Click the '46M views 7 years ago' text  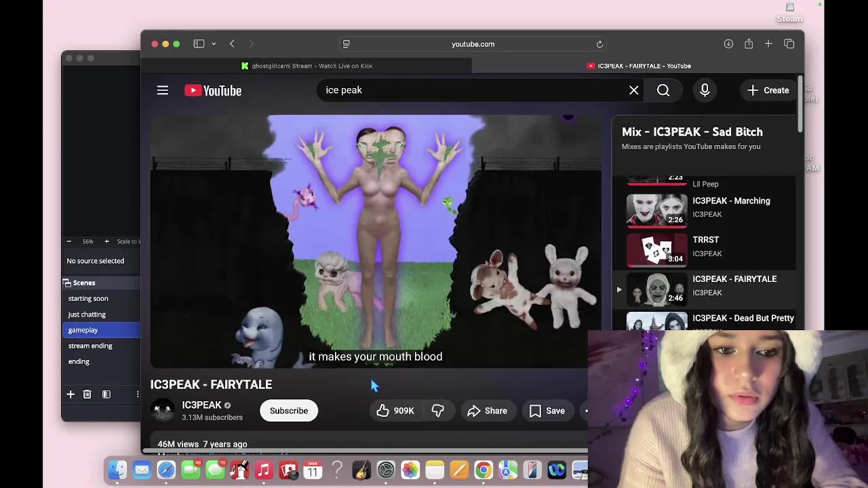pyautogui.click(x=203, y=444)
